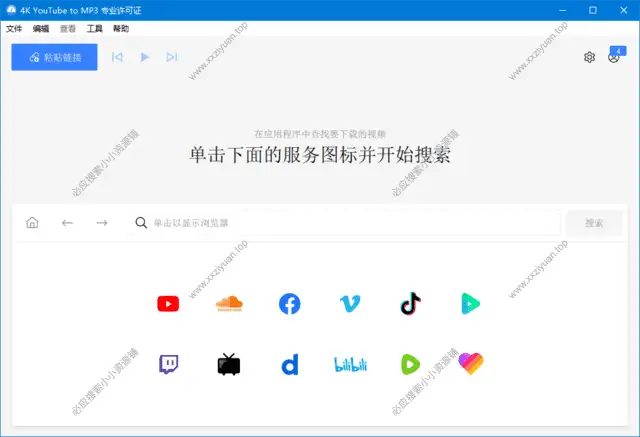Click the 搜索 search button
Screen dimensions: 640x437
594,223
